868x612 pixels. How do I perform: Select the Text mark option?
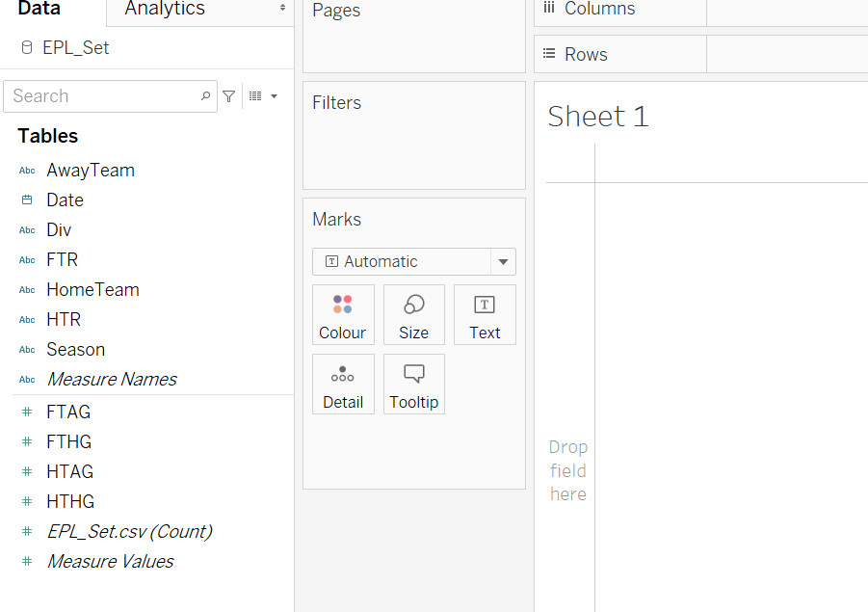(485, 314)
